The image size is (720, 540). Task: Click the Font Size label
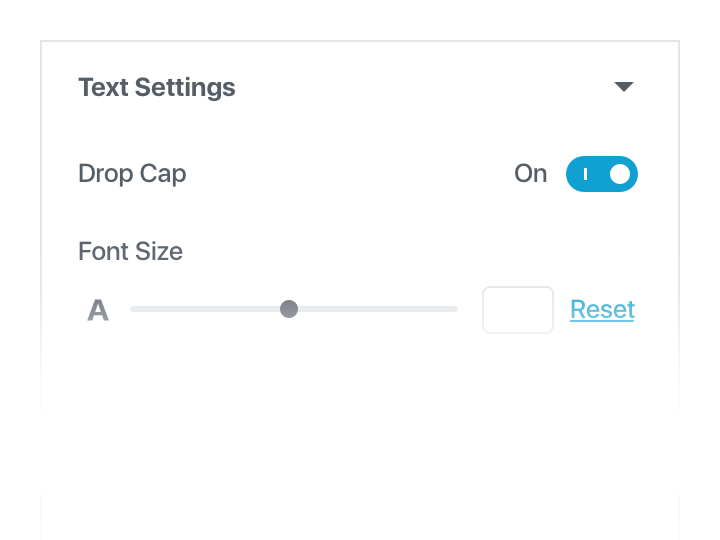(130, 251)
